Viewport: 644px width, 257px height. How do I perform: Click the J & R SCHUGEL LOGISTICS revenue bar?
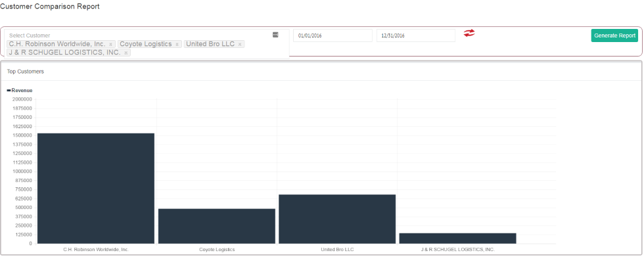pos(457,239)
